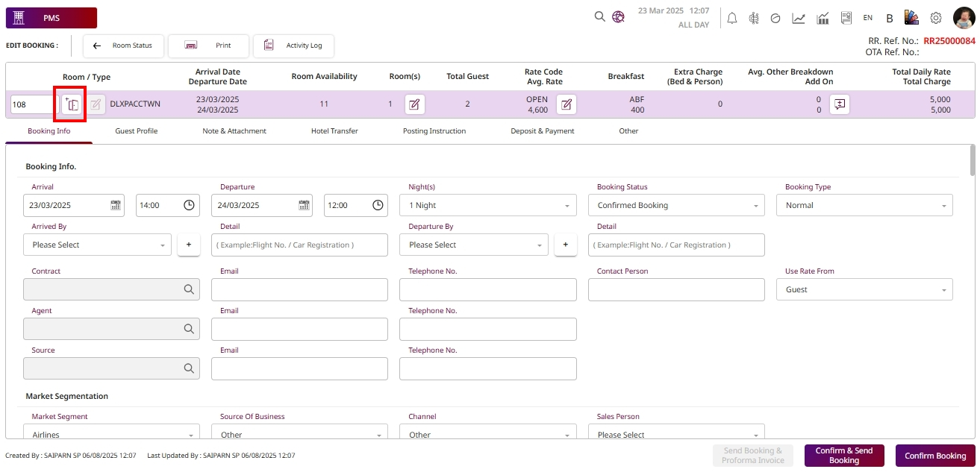Open the Arrival date calendar picker
The width and height of the screenshot is (980, 472).
(x=116, y=205)
